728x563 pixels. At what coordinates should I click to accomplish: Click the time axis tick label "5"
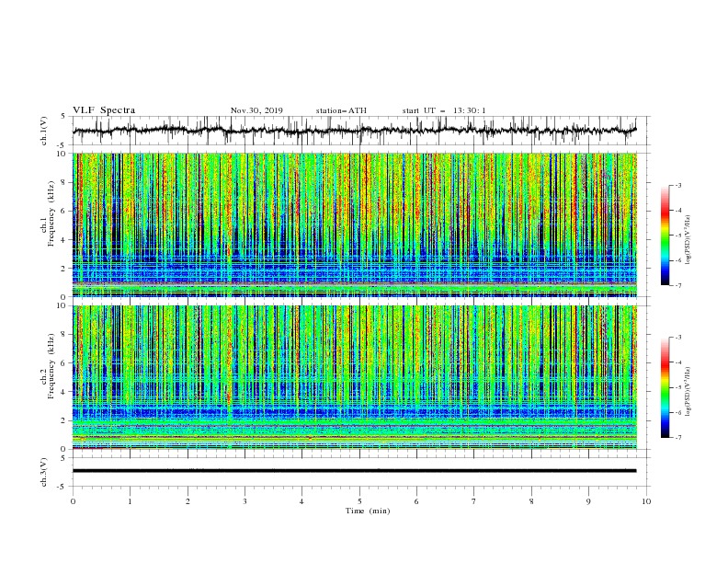359,501
